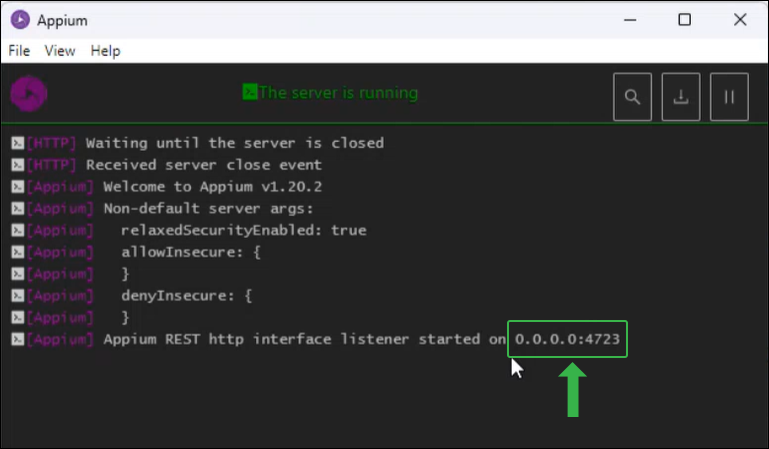Image resolution: width=769 pixels, height=449 pixels.
Task: Click the "Non-default server args" log line
Action: [x=208, y=208]
